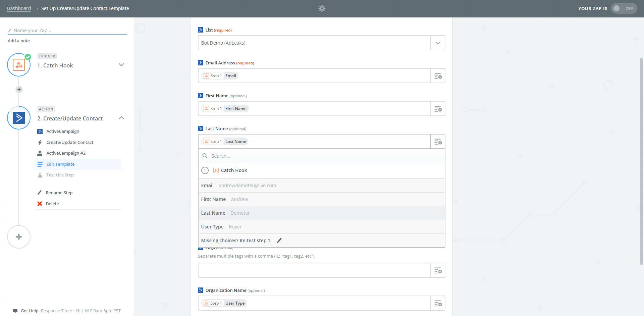Click the Rename Step pencil icon
Image resolution: width=644 pixels, height=316 pixels.
point(40,193)
